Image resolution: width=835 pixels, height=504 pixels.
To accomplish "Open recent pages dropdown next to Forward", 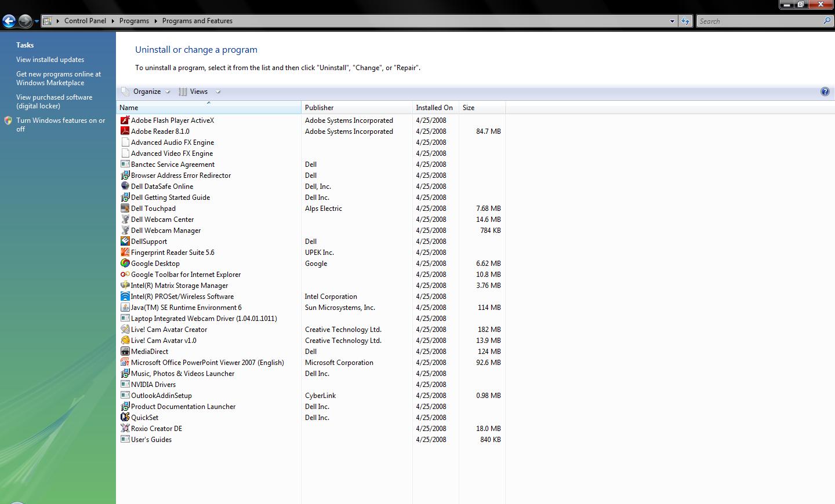I will coord(37,21).
